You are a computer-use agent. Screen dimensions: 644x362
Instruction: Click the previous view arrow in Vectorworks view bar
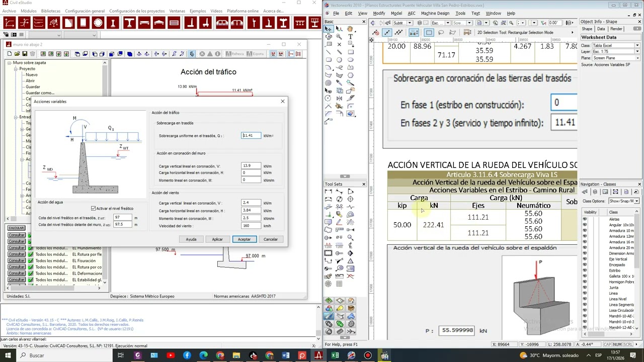[x=372, y=23]
